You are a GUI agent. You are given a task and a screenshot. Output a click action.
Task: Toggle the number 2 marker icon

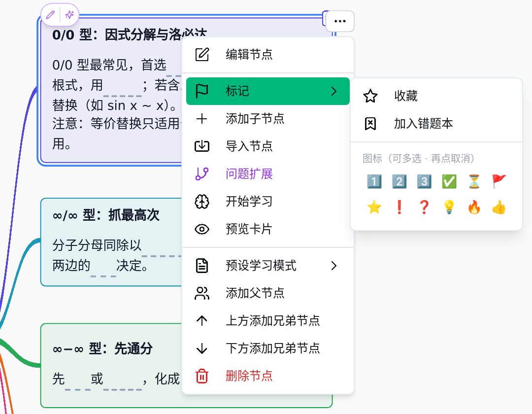pyautogui.click(x=399, y=181)
